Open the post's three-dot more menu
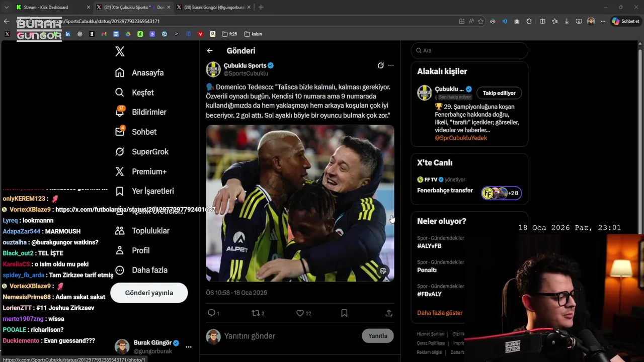Screen dimensions: 644x362 pyautogui.click(x=391, y=65)
